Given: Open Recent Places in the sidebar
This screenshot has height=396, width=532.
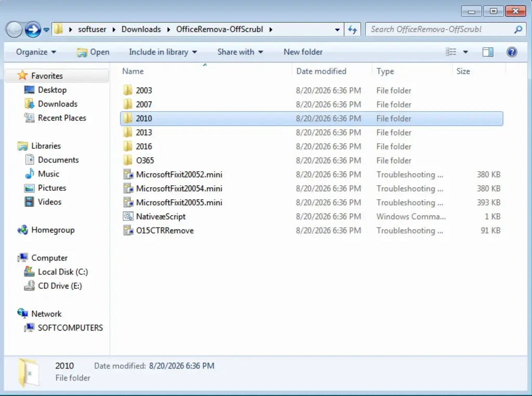Looking at the screenshot, I should pos(62,118).
